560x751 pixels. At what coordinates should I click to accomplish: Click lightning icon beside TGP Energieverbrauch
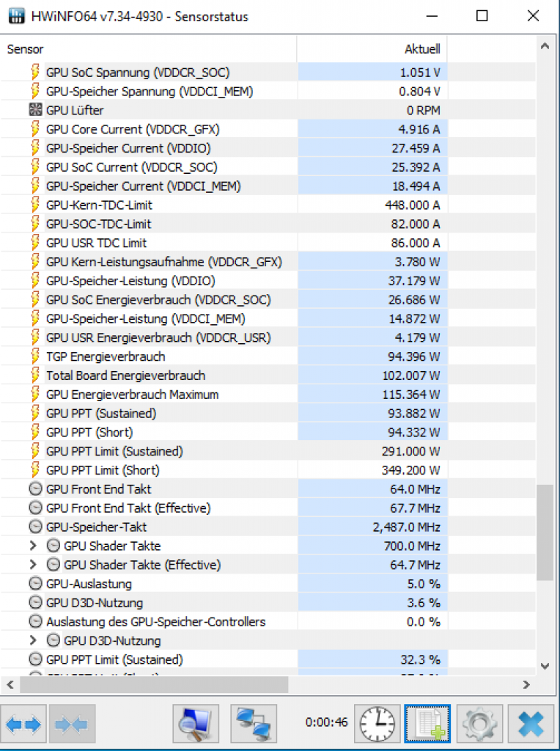click(35, 356)
